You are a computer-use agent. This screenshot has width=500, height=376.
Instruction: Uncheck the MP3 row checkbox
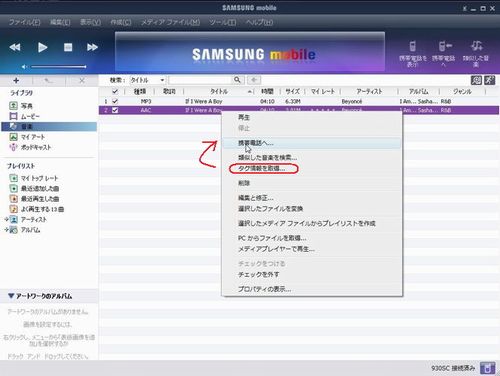tap(115, 101)
